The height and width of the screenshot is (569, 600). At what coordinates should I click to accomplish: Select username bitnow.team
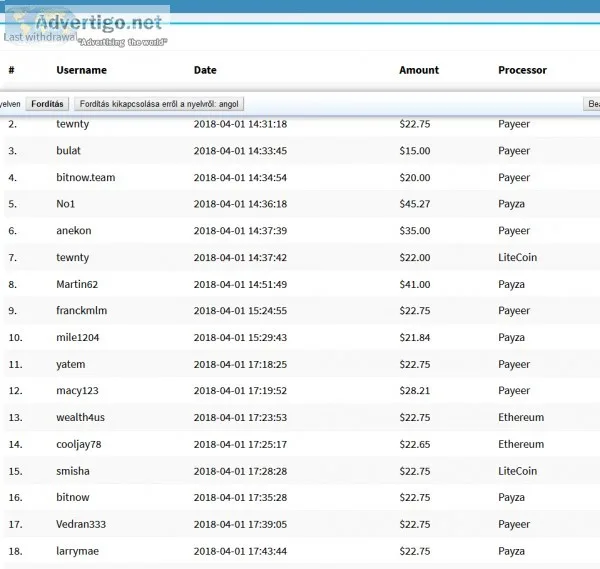point(86,177)
